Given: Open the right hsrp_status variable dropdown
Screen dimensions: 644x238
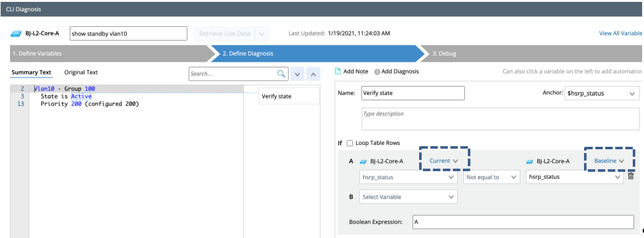Looking at the screenshot, I should coord(575,177).
